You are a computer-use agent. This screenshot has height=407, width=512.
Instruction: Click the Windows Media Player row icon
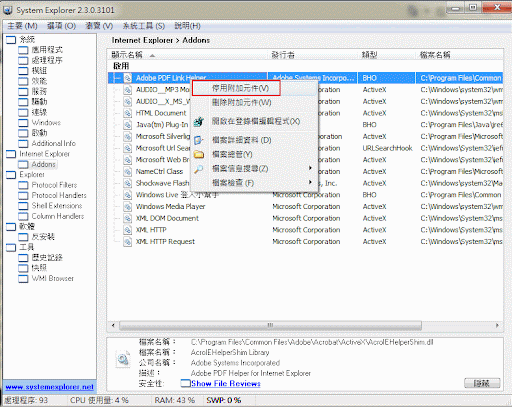click(128, 206)
